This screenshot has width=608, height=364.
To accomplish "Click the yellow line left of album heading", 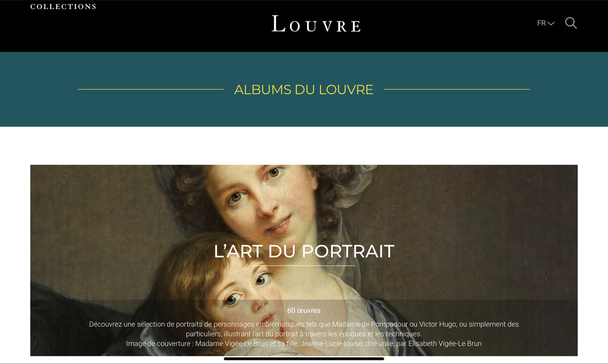I will 151,90.
